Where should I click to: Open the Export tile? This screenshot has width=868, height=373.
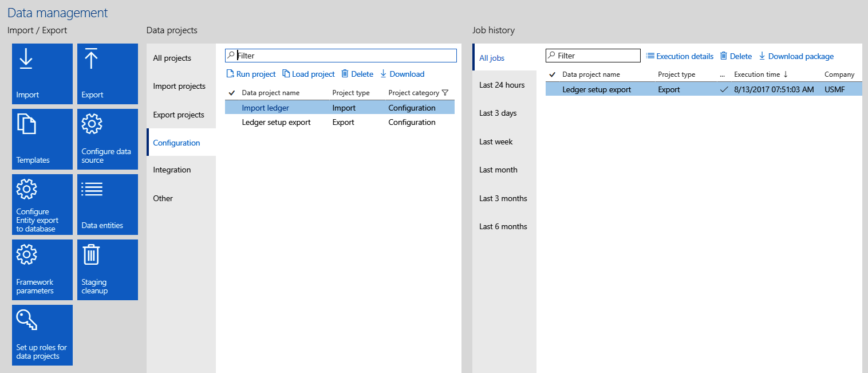tap(108, 74)
